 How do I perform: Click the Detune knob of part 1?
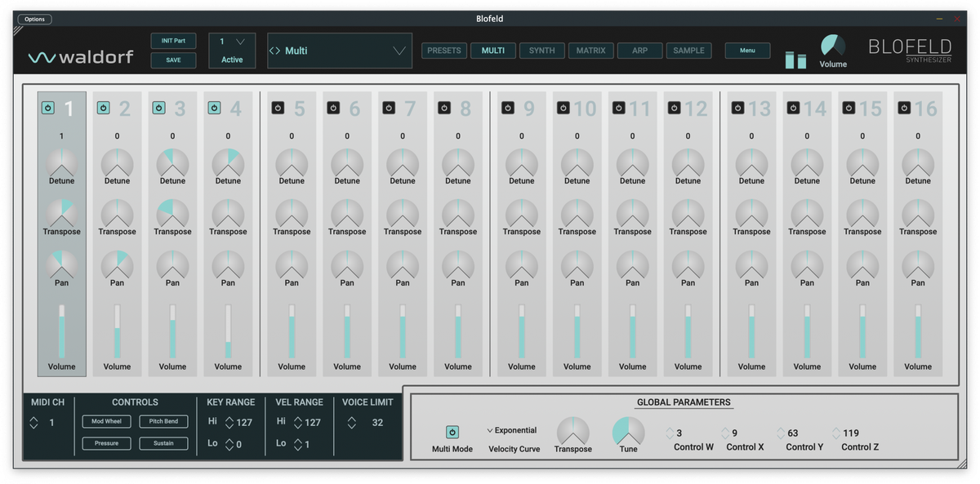61,163
